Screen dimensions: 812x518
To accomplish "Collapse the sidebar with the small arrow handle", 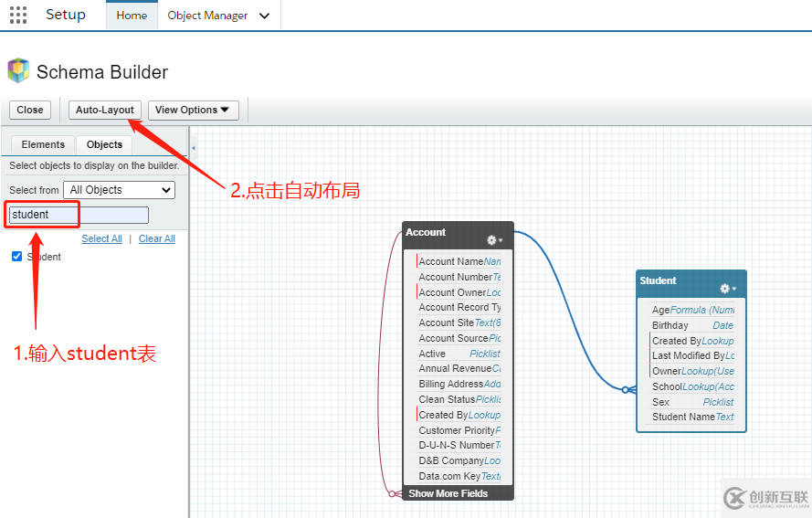I will coord(193,148).
